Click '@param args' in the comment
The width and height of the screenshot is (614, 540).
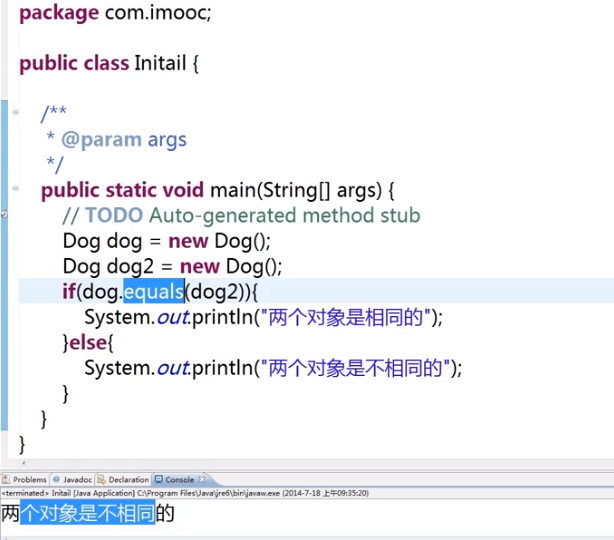click(x=124, y=140)
